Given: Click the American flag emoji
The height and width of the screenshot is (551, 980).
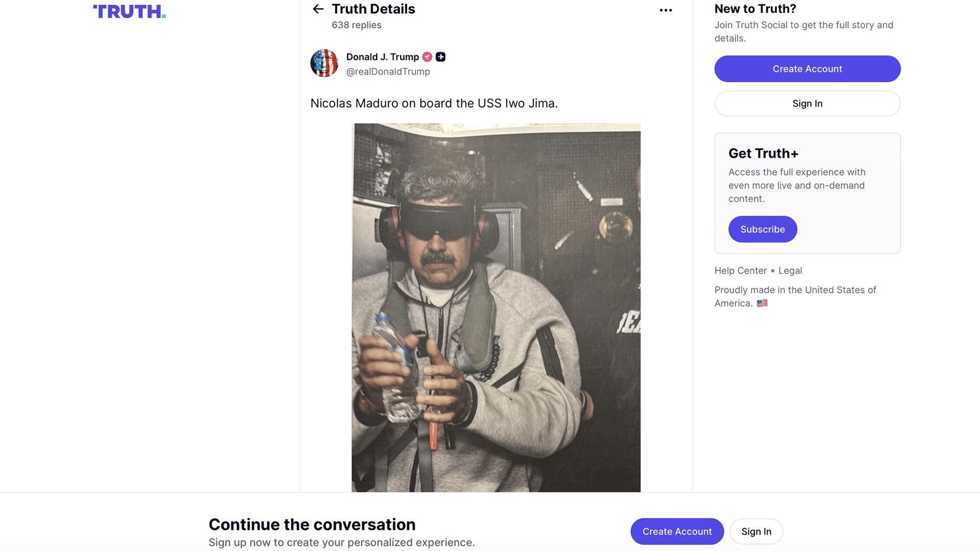Looking at the screenshot, I should pyautogui.click(x=762, y=303).
